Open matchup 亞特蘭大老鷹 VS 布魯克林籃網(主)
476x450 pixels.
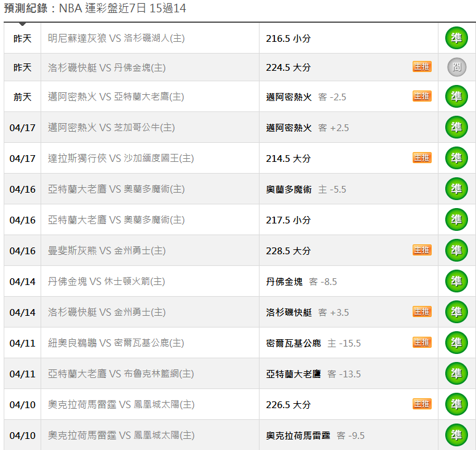tap(121, 374)
